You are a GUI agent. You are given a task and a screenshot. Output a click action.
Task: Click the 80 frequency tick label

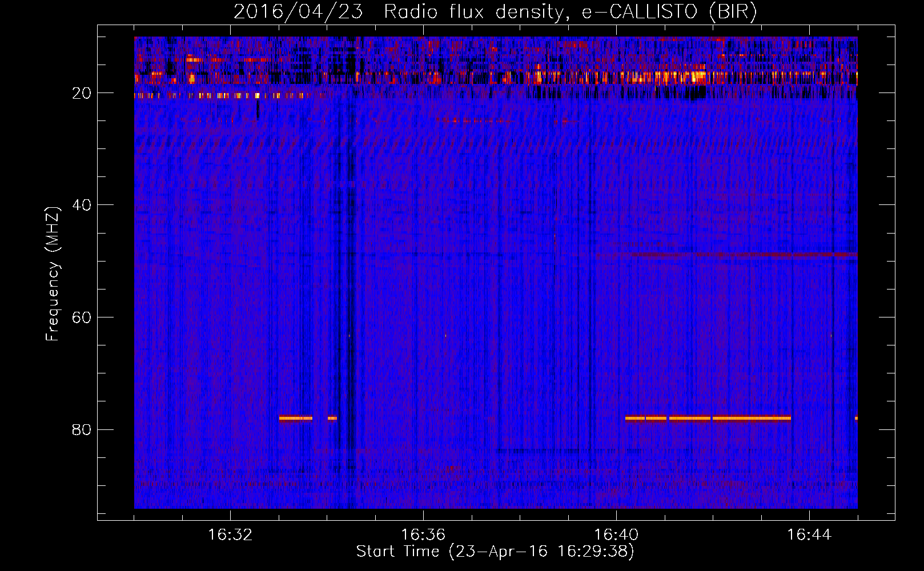click(82, 429)
